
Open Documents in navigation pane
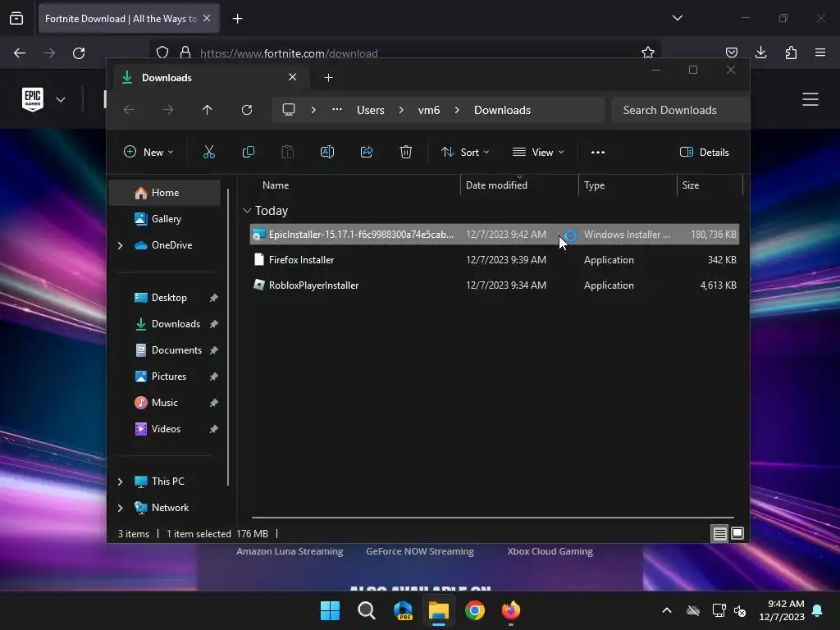click(x=177, y=350)
